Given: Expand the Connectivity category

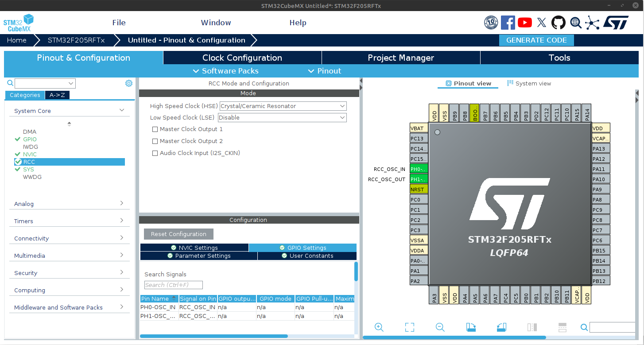Looking at the screenshot, I should click(x=69, y=238).
